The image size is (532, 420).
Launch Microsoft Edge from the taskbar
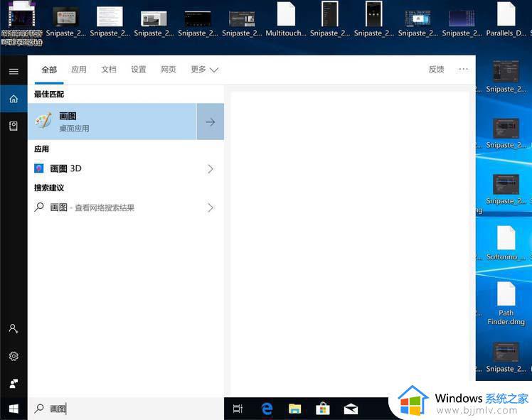pos(267,409)
